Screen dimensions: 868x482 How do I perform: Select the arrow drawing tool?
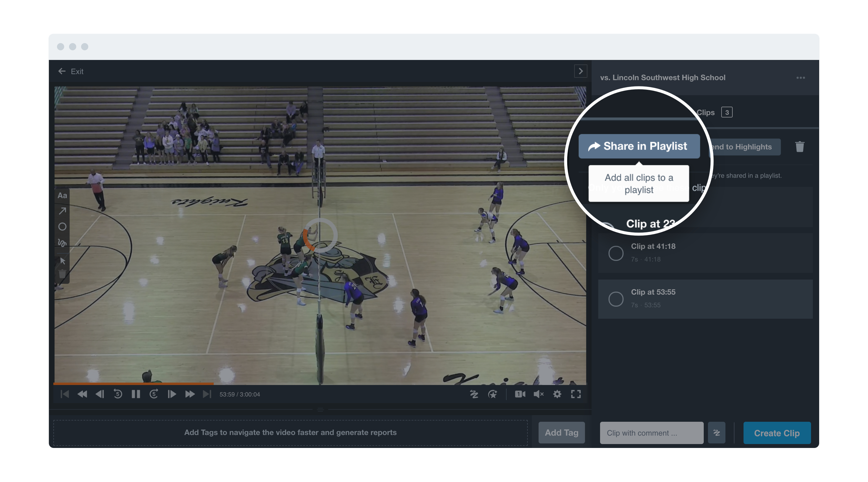click(62, 211)
